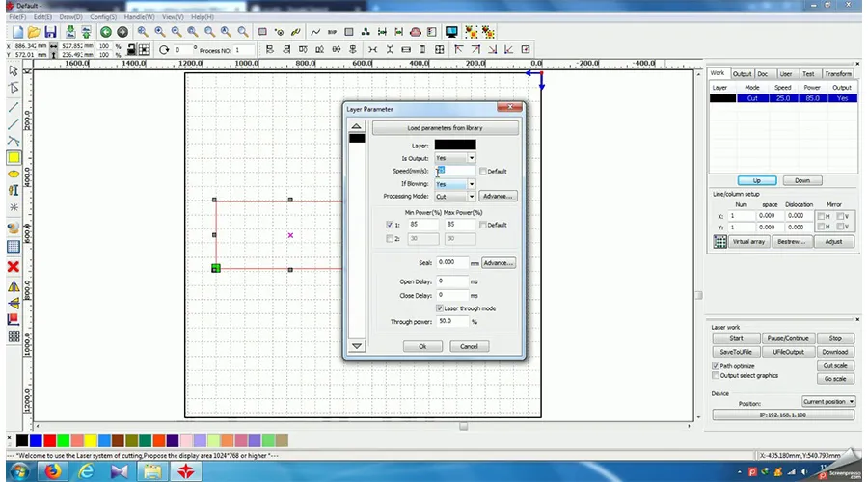Select the rectangle drawing tool
868x482 pixels.
click(14, 157)
